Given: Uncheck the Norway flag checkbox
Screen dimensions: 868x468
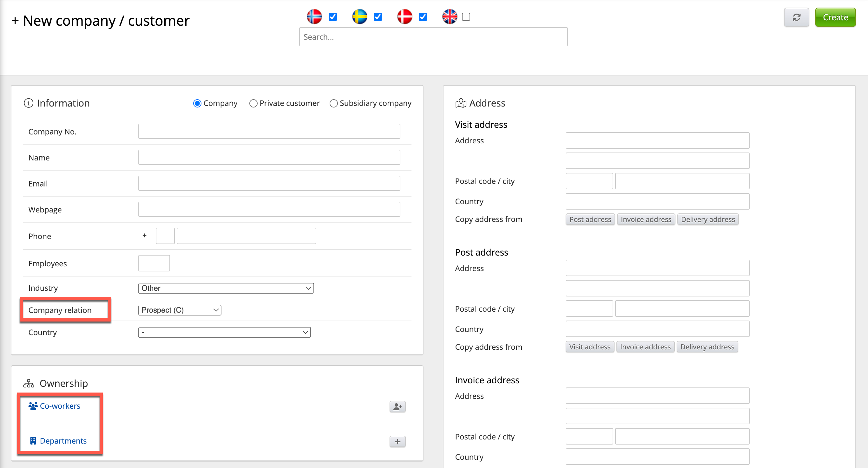Looking at the screenshot, I should point(332,16).
